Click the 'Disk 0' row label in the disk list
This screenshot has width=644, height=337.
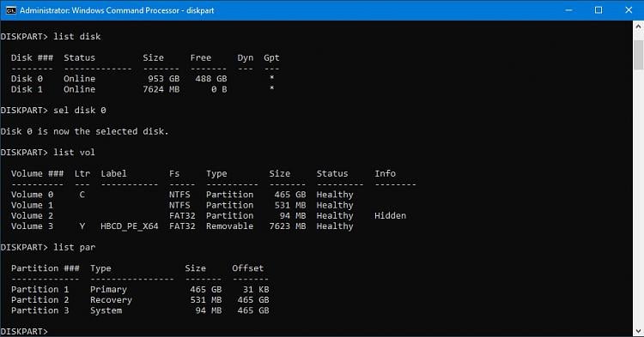[27, 79]
